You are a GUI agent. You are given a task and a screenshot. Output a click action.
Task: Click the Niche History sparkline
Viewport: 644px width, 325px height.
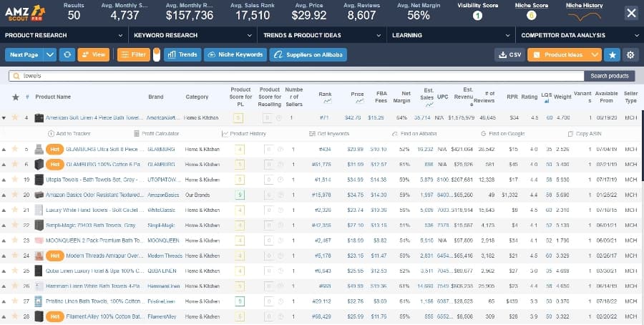[x=585, y=17]
